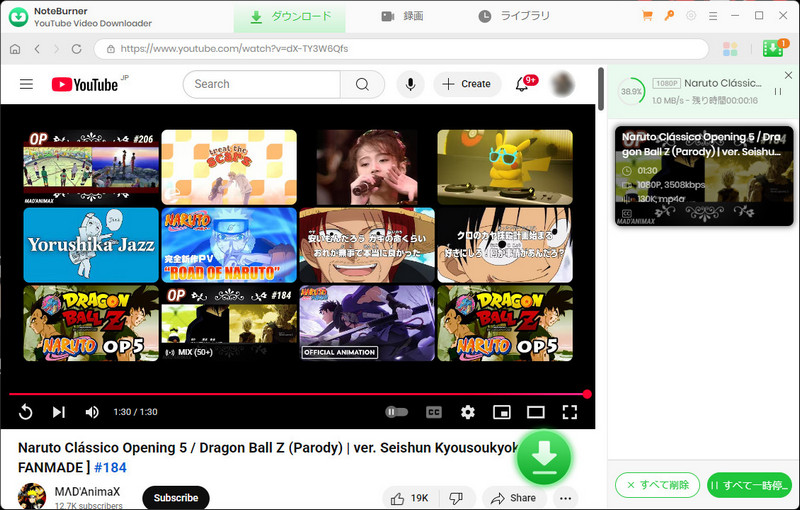Open the OFFICIAL ANIMATION thumbnail
The width and height of the screenshot is (800, 510).
367,323
